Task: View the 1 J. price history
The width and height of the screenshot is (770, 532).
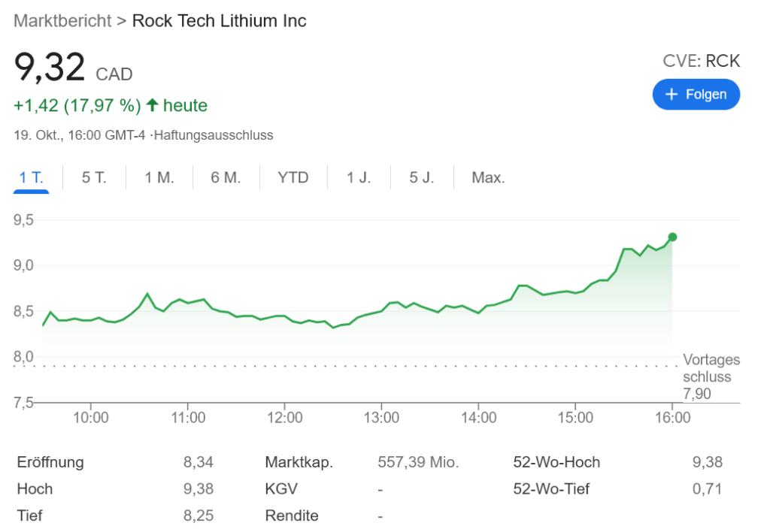Action: (x=359, y=177)
